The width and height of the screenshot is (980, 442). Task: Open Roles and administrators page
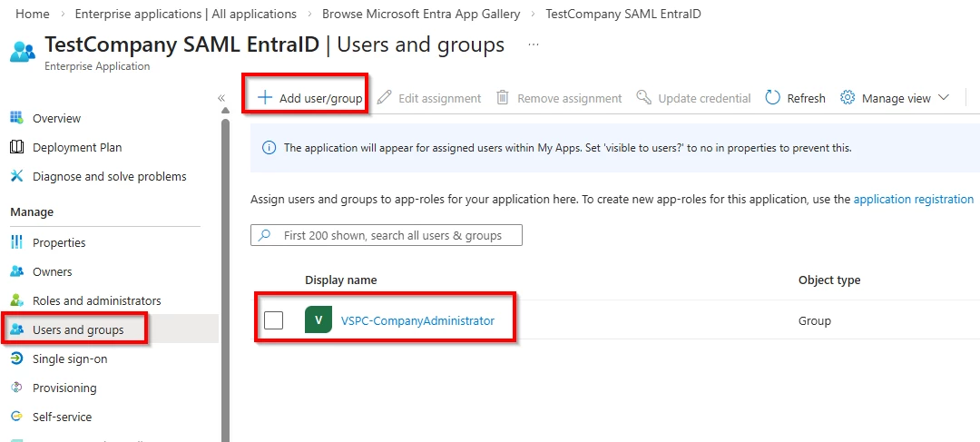click(x=97, y=300)
